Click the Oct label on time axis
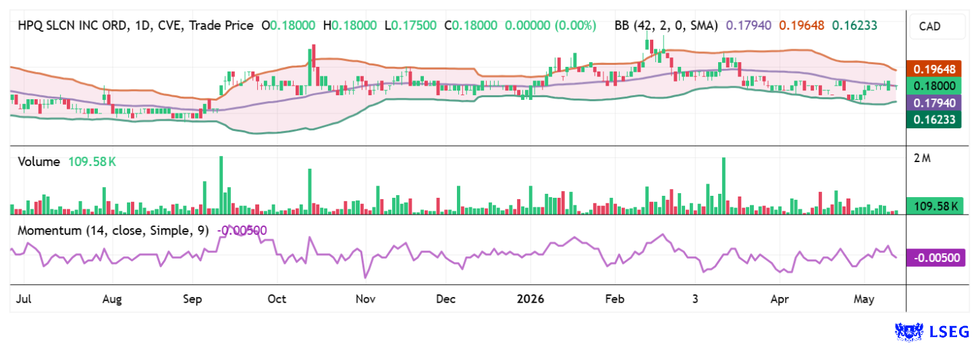 click(277, 298)
